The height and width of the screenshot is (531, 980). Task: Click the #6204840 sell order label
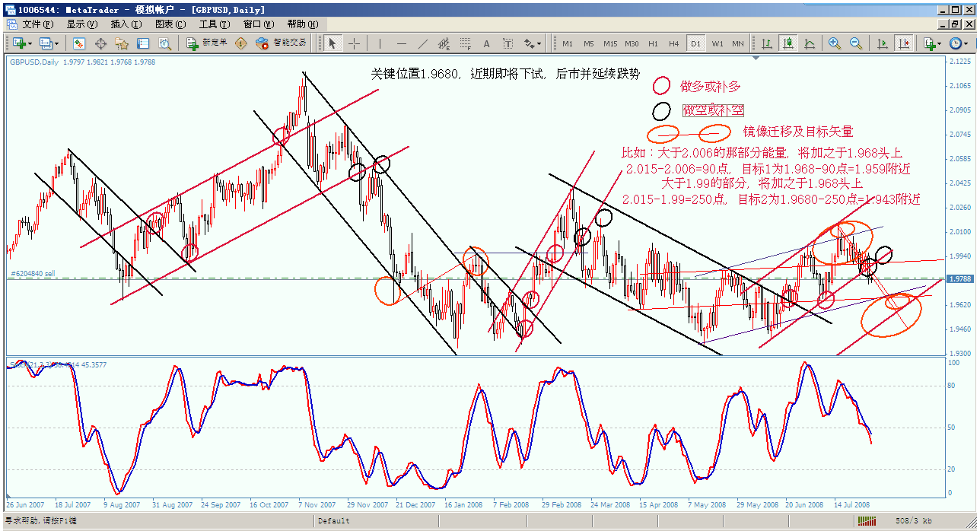[32, 273]
